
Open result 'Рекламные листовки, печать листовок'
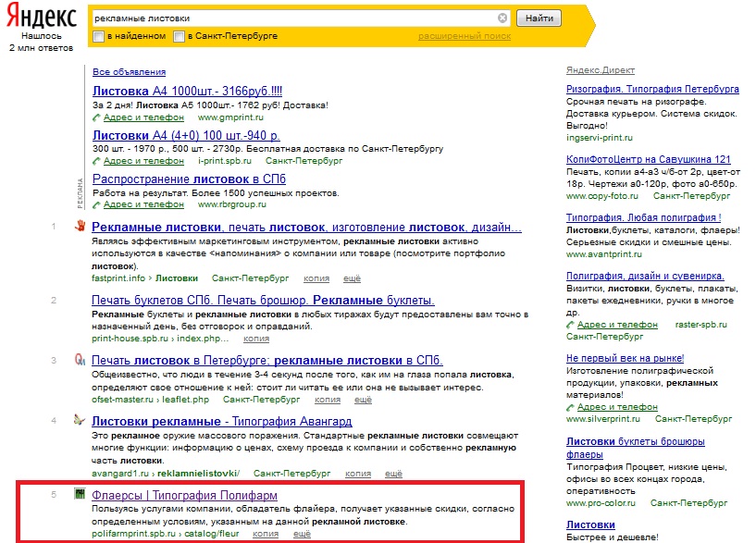pyautogui.click(x=306, y=227)
